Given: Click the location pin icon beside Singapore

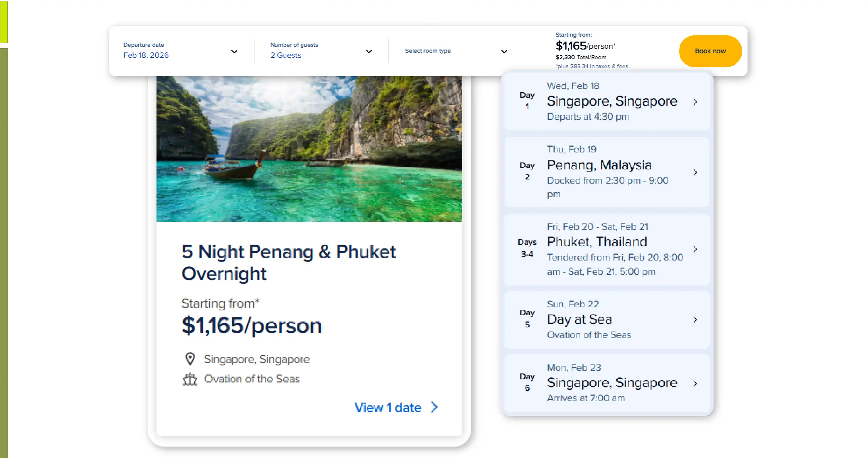Looking at the screenshot, I should click(x=190, y=359).
